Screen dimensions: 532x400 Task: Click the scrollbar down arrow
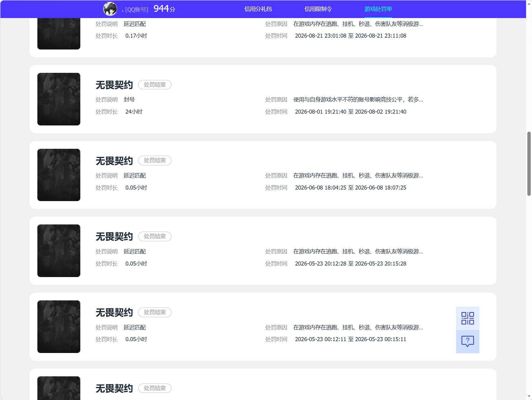click(x=529, y=397)
